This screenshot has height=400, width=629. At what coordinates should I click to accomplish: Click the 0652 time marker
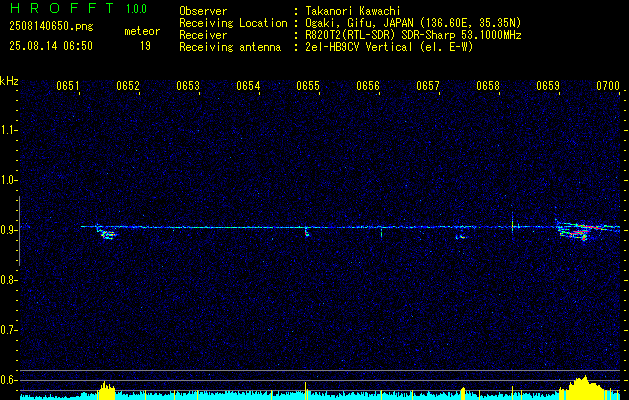pos(128,86)
